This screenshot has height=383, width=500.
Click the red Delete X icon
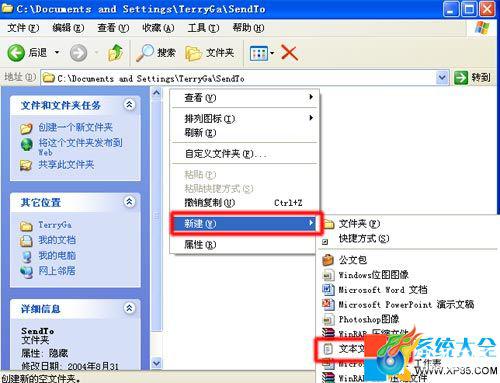pyautogui.click(x=289, y=53)
